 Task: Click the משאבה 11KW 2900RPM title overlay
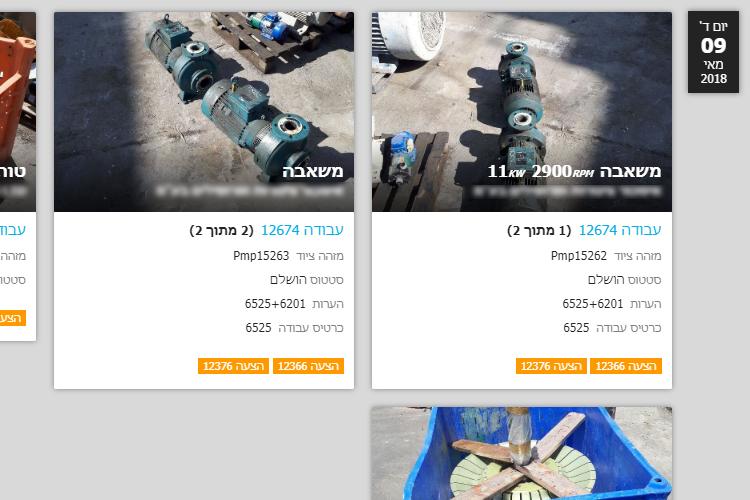[x=574, y=171]
